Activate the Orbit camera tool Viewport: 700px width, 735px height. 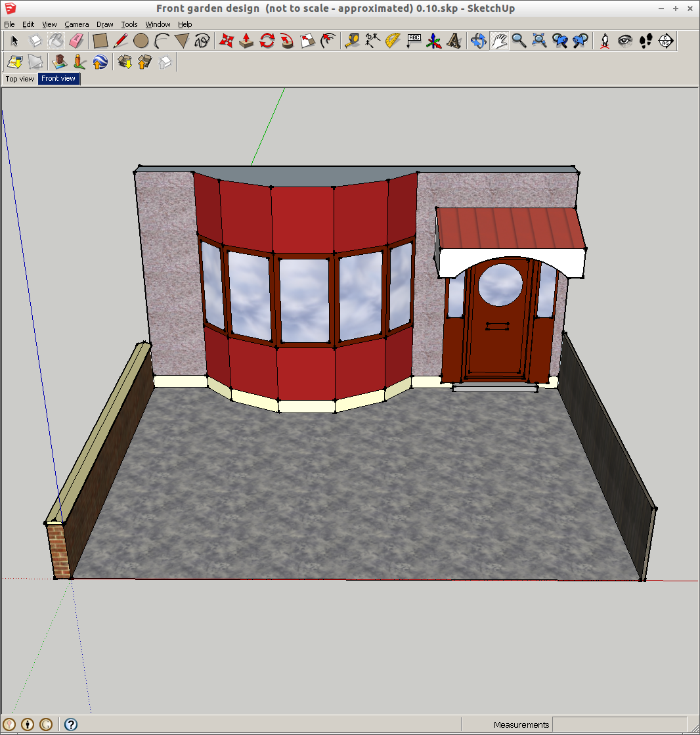[x=478, y=41]
